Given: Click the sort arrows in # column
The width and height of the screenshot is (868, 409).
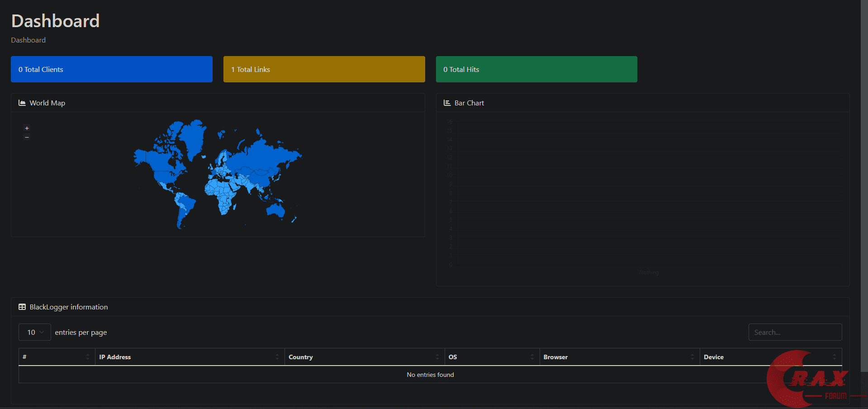Looking at the screenshot, I should coord(88,357).
